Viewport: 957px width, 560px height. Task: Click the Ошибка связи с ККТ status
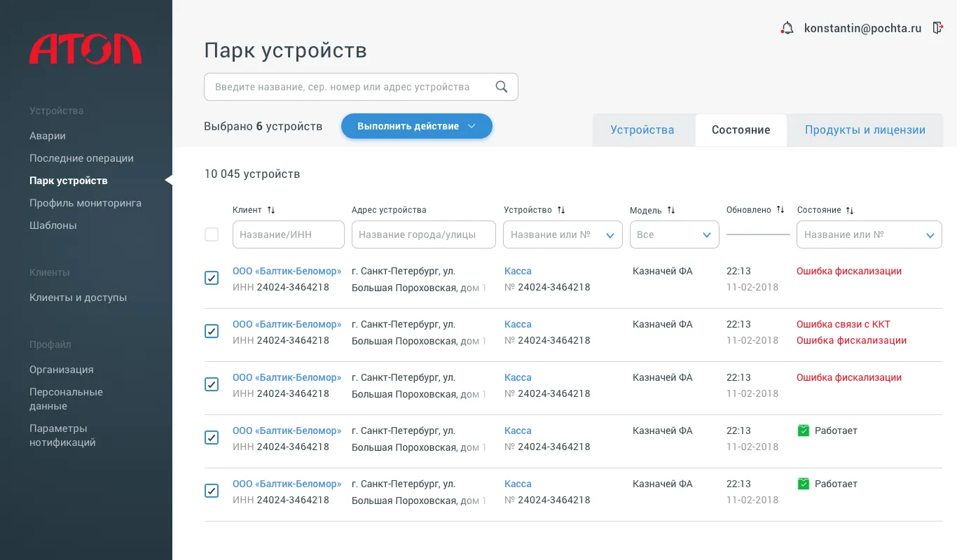click(x=844, y=324)
